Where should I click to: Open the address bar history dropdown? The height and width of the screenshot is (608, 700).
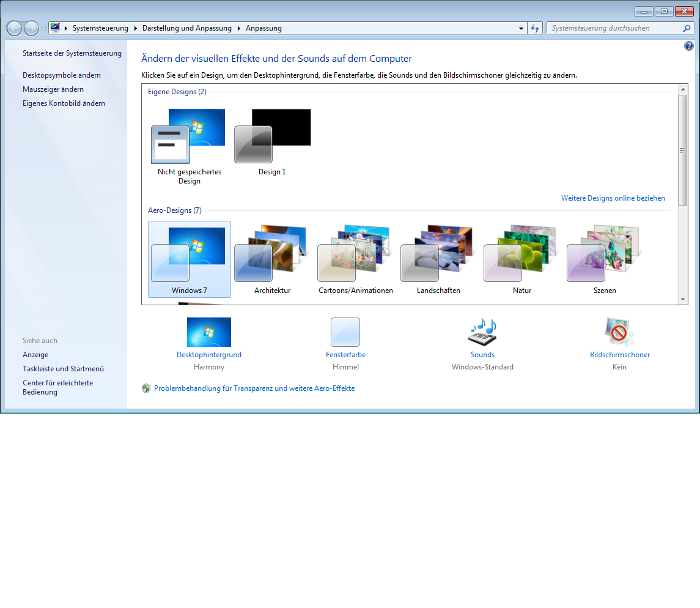coord(521,28)
